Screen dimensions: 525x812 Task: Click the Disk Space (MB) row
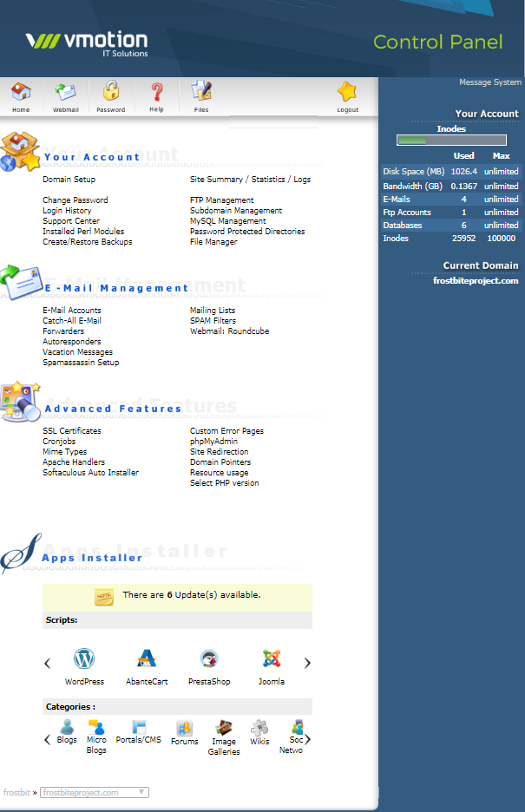coord(451,172)
